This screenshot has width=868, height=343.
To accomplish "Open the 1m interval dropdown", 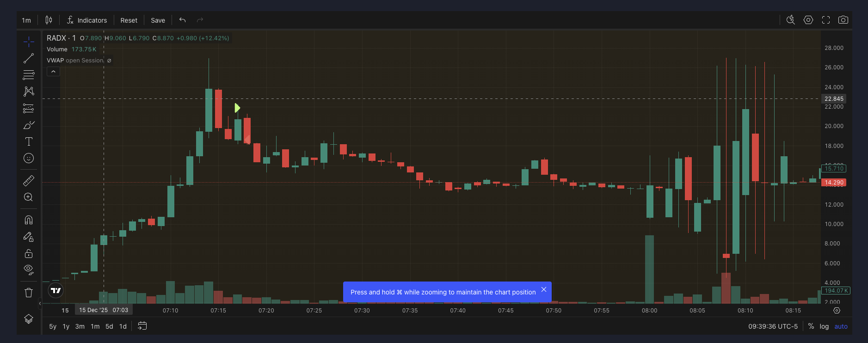I will [x=26, y=20].
